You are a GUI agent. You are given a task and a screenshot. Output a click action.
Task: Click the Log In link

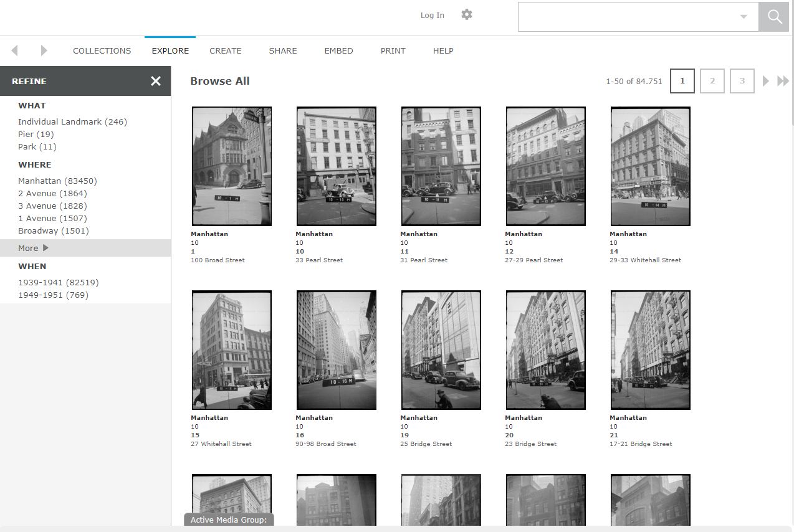tap(433, 16)
